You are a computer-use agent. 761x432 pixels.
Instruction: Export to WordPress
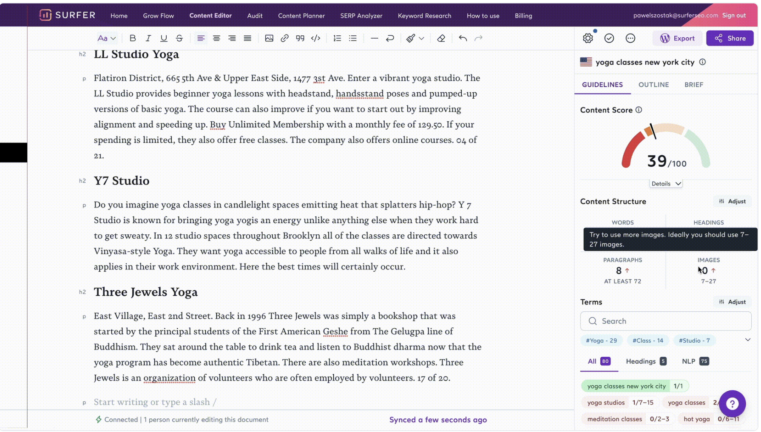click(677, 38)
